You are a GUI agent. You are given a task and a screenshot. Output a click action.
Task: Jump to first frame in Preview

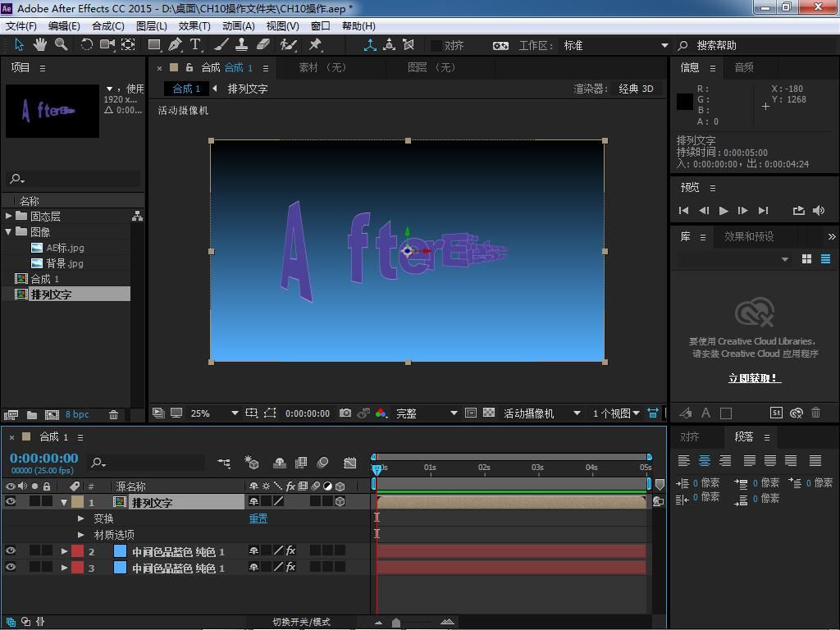[x=683, y=211]
